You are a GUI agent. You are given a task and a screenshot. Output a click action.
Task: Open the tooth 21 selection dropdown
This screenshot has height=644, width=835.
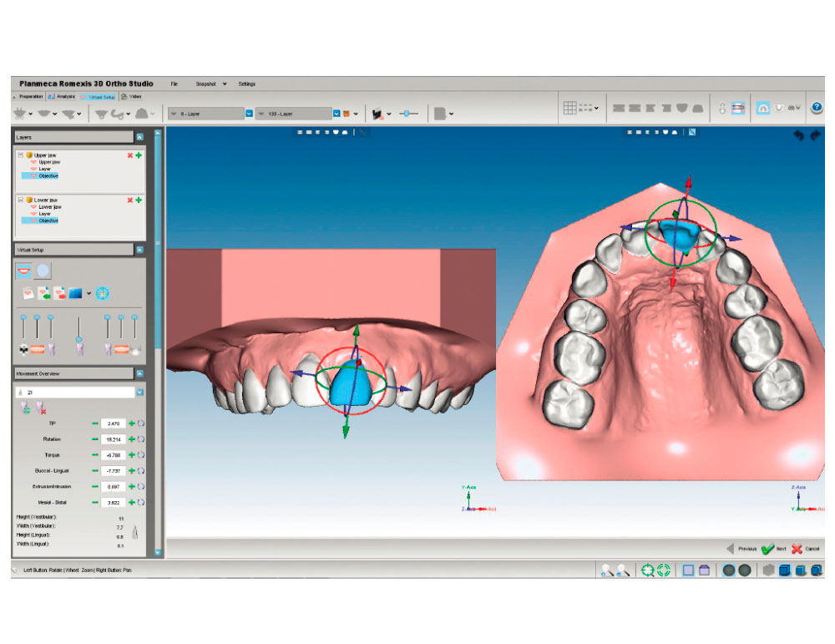tap(139, 393)
